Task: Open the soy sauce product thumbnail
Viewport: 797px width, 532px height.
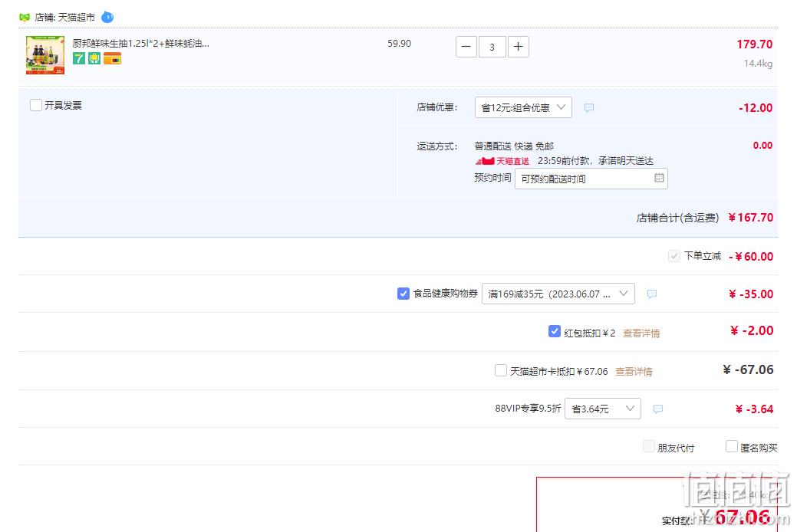Action: click(x=45, y=55)
